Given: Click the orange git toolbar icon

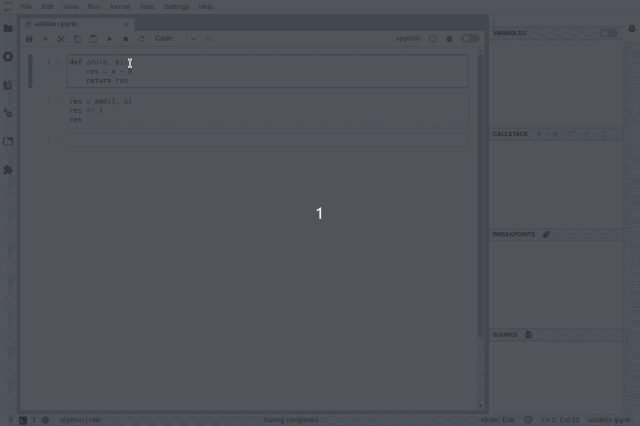Looking at the screenshot, I should (209, 39).
